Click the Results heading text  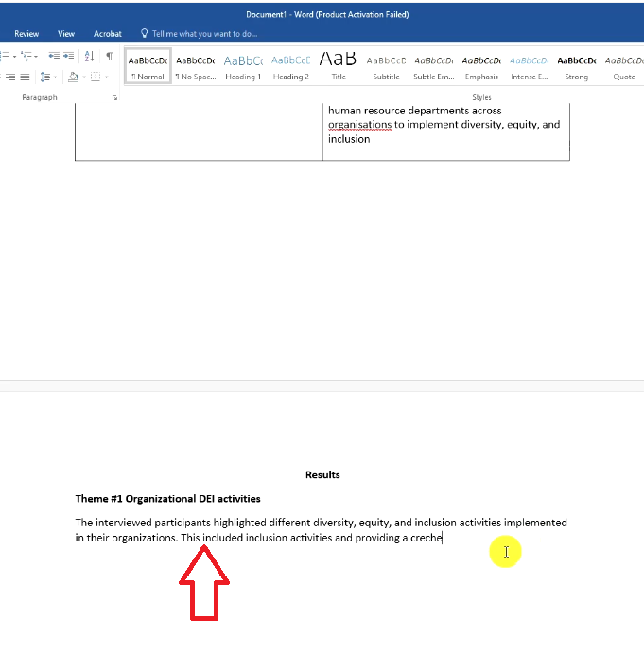322,474
